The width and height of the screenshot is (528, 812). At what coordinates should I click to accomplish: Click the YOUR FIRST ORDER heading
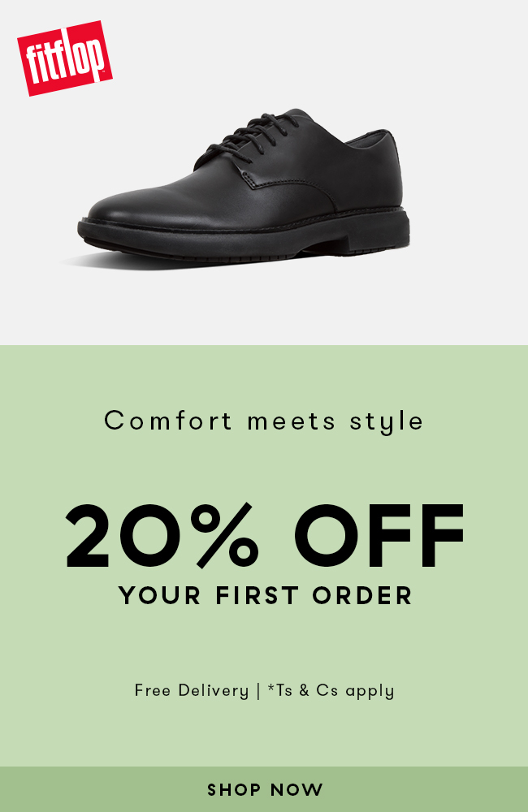click(x=266, y=595)
